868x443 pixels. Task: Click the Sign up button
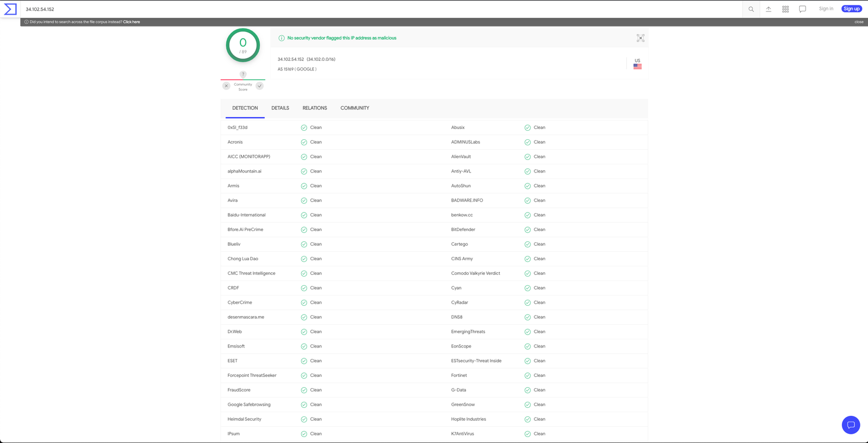coord(851,9)
